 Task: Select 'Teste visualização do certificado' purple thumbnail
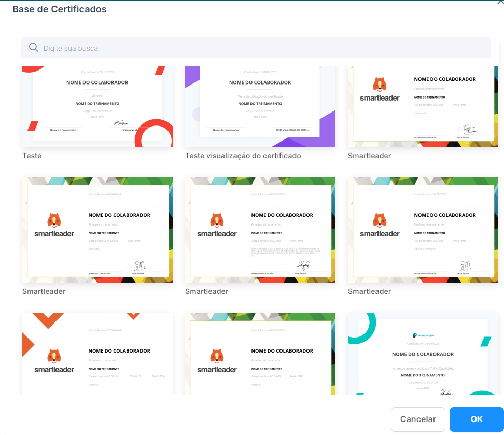260,107
